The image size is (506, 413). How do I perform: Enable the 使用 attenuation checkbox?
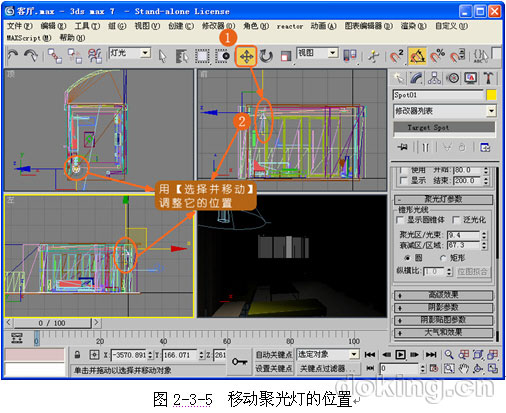[403, 170]
